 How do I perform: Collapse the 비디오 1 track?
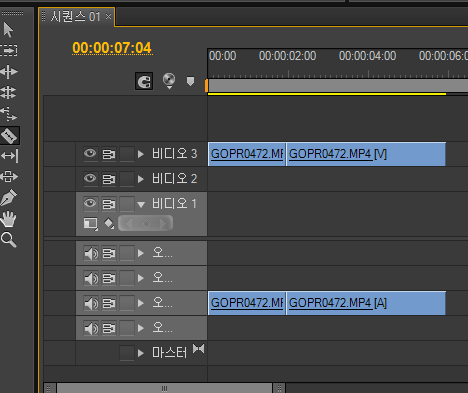coord(141,204)
